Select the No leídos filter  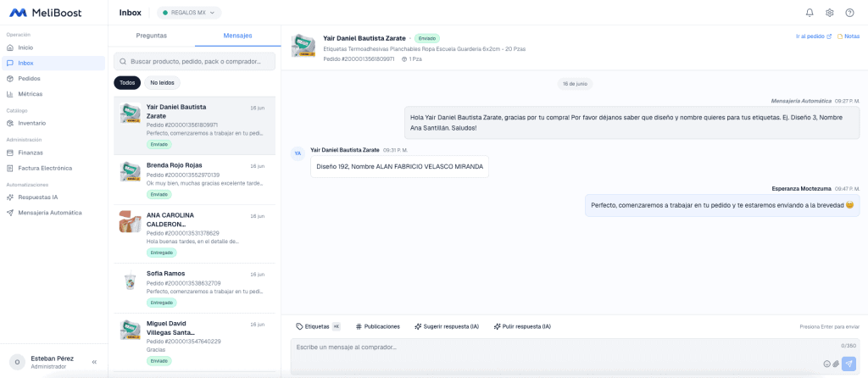pos(162,83)
